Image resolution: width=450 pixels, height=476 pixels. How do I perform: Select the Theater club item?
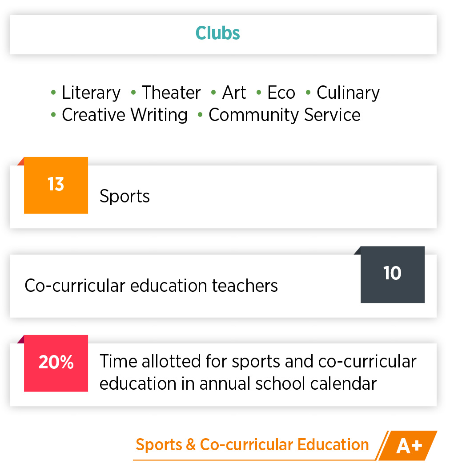click(x=172, y=92)
